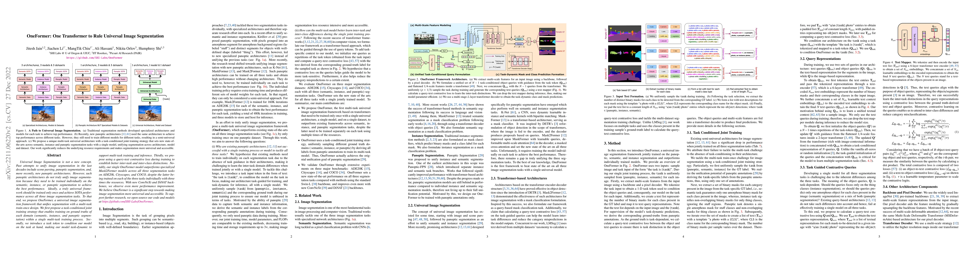Click the 'Contrastive Loss' box in Figure 2
Screen dimensions: 980x254
click(449, 65)
